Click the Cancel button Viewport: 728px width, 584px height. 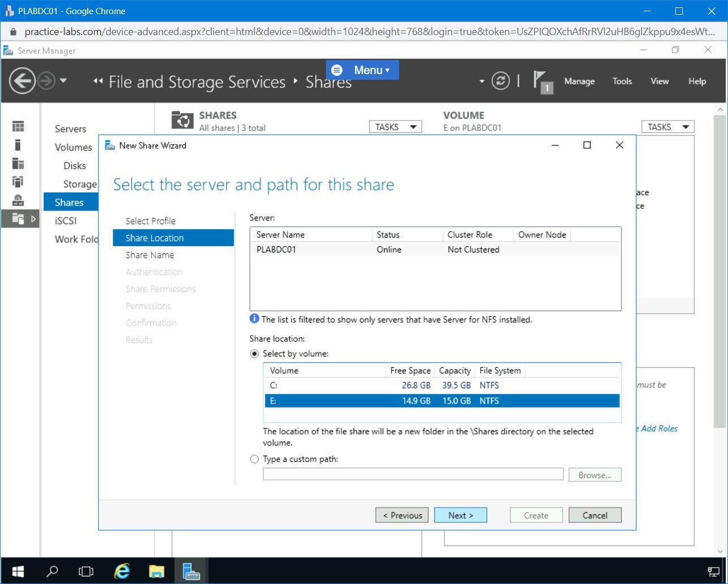tap(595, 515)
